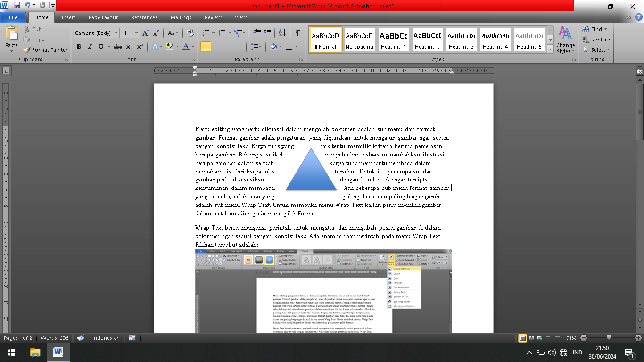Viewport: 644px width, 362px height.
Task: Toggle italic formatting
Action: point(90,46)
